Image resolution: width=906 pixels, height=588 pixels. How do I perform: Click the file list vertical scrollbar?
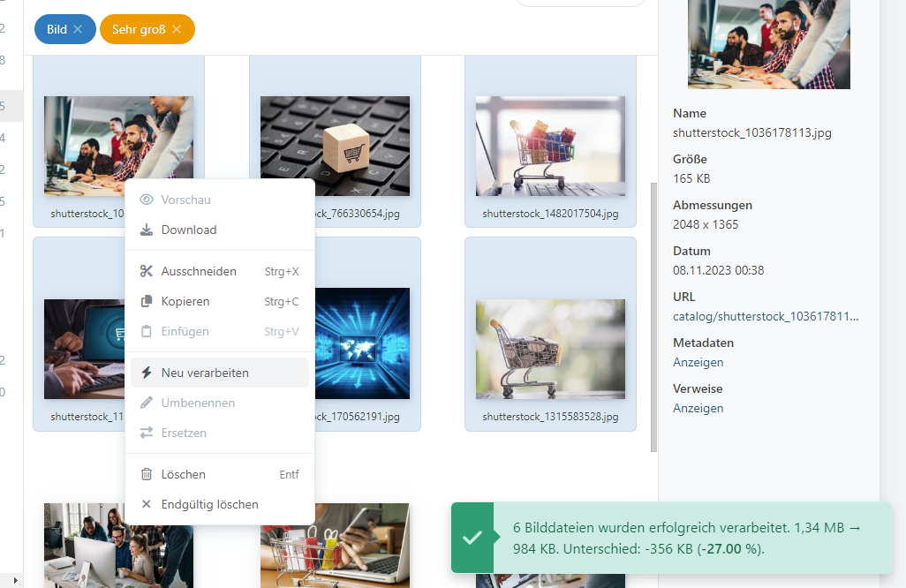click(x=653, y=318)
